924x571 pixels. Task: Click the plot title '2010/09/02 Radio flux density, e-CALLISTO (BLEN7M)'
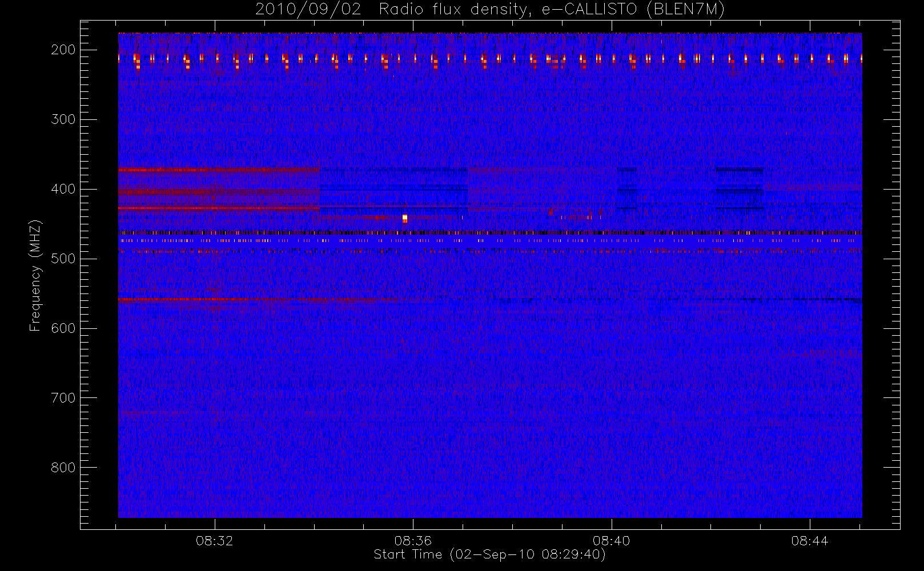[490, 10]
